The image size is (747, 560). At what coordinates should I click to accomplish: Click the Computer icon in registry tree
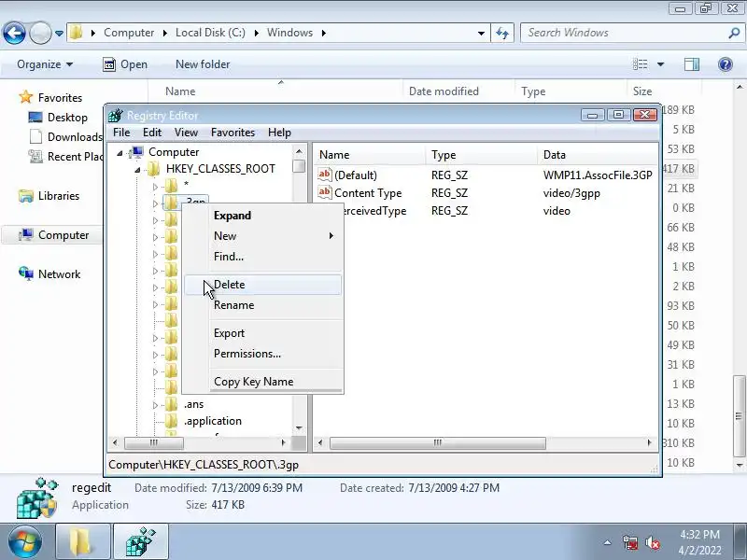136,152
